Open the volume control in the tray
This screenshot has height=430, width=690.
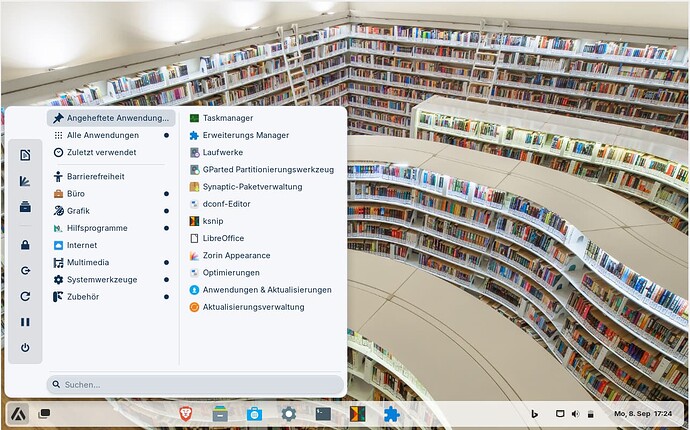[x=575, y=414]
